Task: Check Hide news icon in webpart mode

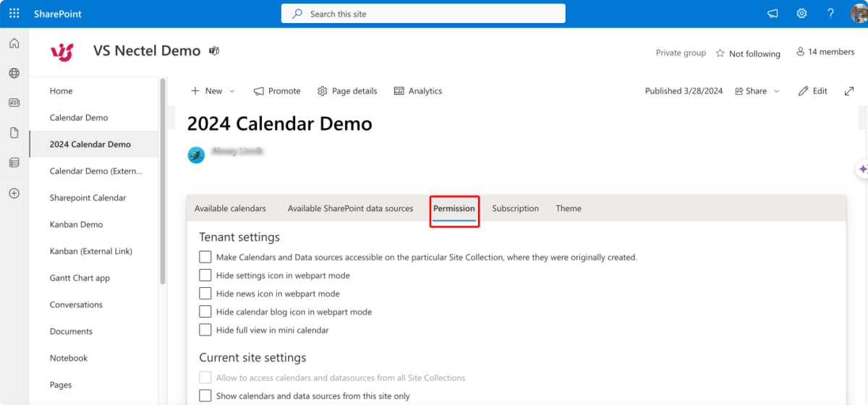Action: click(x=205, y=294)
